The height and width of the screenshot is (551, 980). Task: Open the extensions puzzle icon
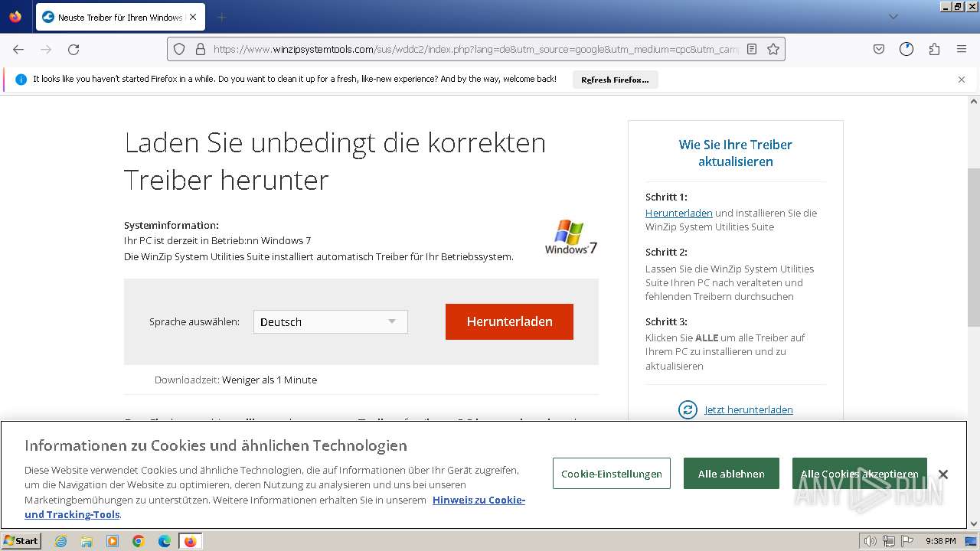tap(934, 49)
